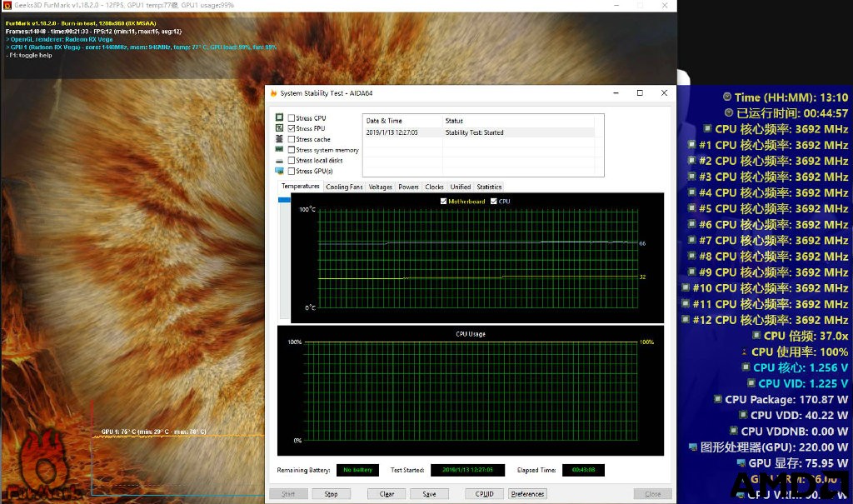
Task: Click the icon beside CPU 使用率
Action: pos(744,352)
